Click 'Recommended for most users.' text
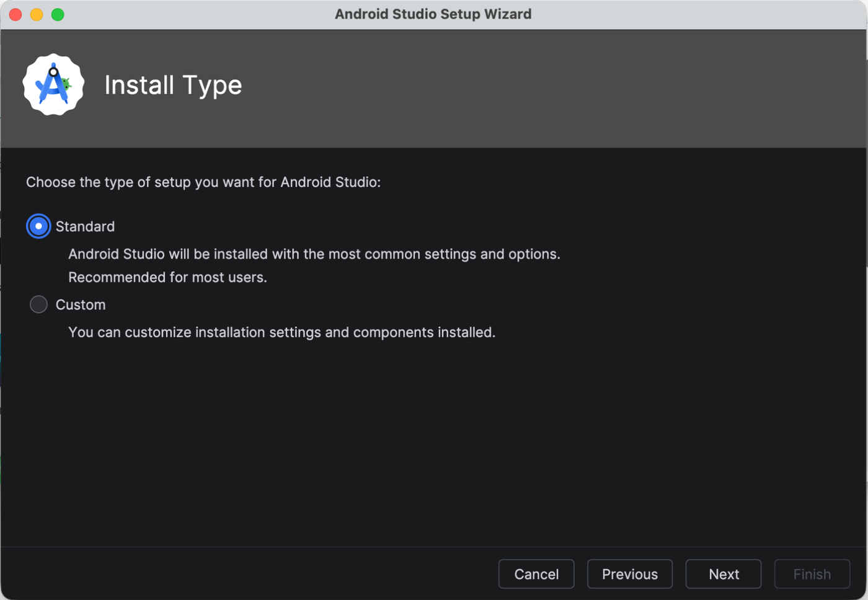Viewport: 868px width, 600px height. [167, 277]
